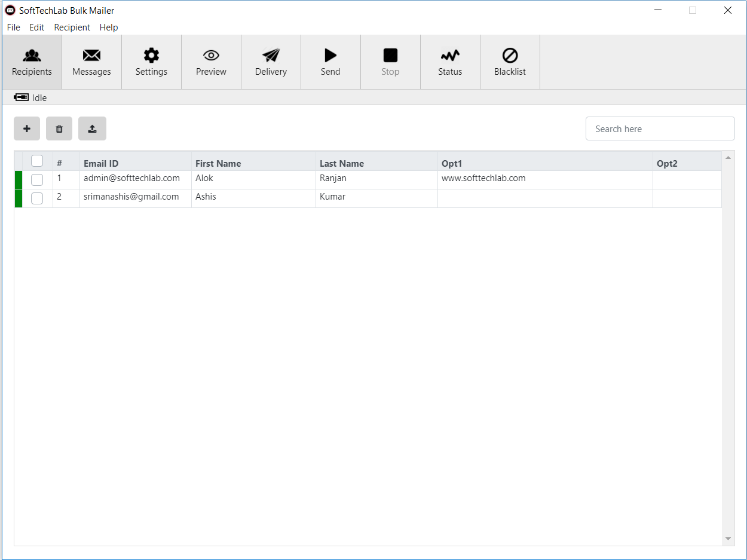Open the Settings toolbar icon
747x560 pixels.
pyautogui.click(x=151, y=62)
